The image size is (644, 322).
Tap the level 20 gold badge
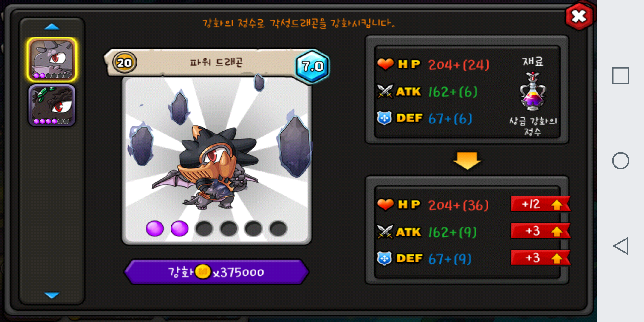click(124, 63)
